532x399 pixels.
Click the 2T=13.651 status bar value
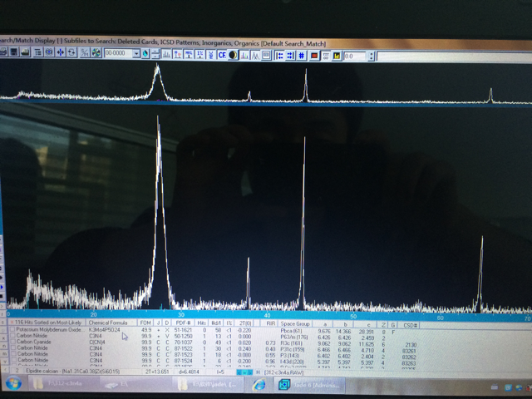157,372
